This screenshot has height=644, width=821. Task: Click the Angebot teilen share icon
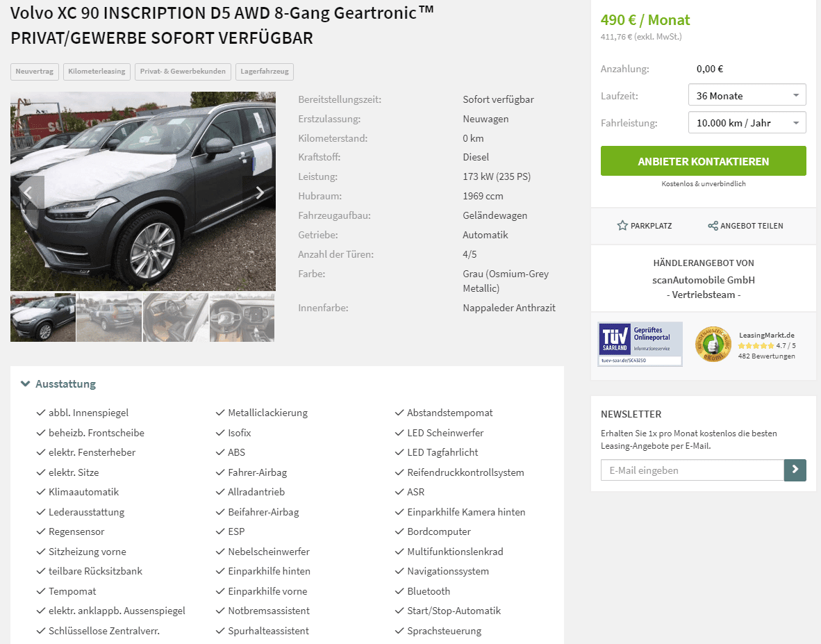[x=713, y=226]
